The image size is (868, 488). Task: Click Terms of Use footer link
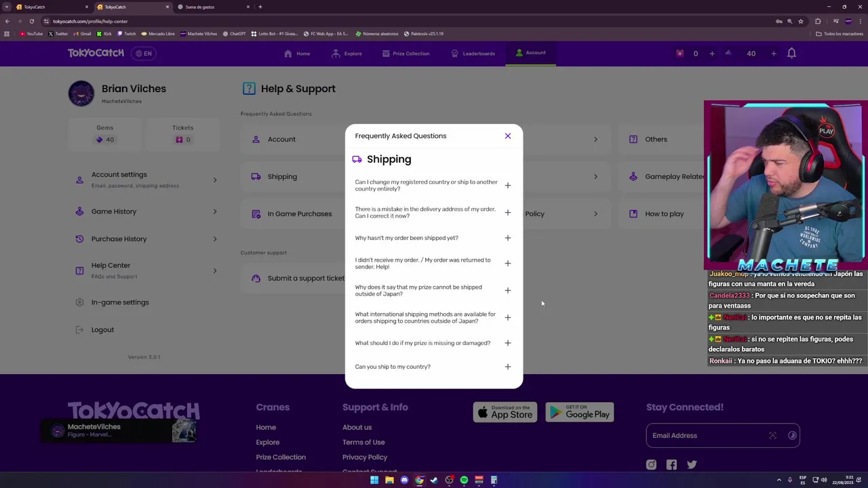click(x=363, y=443)
